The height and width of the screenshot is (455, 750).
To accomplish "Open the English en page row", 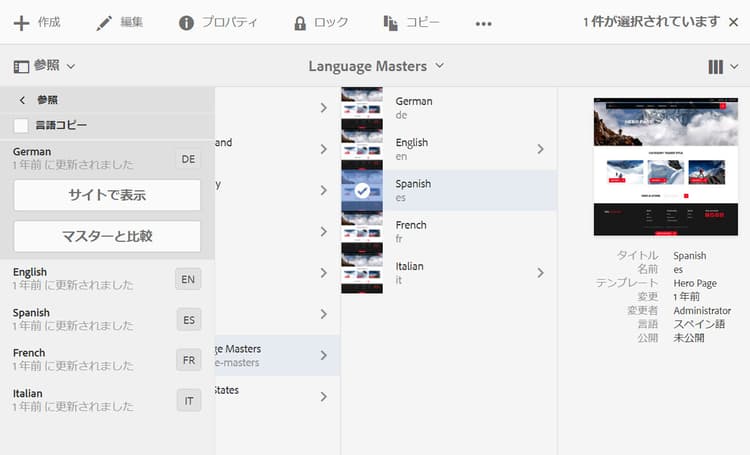I will pyautogui.click(x=449, y=149).
